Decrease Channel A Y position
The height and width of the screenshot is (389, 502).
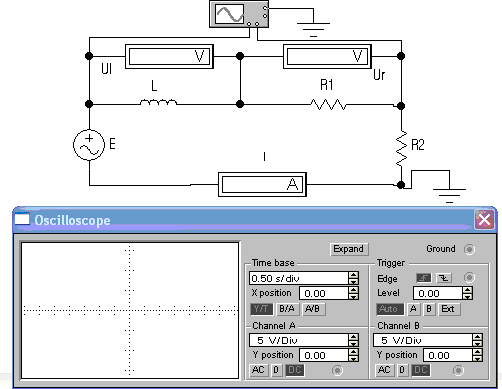pos(353,359)
